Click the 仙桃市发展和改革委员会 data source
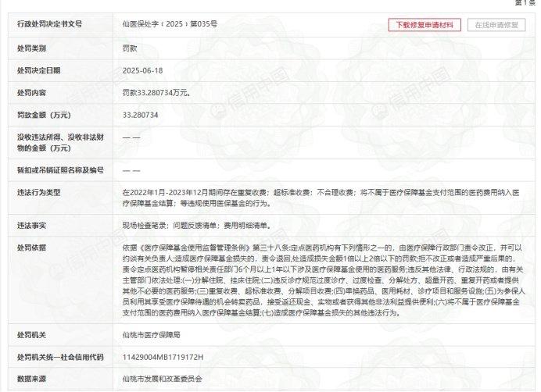541x392 pixels. 162,379
